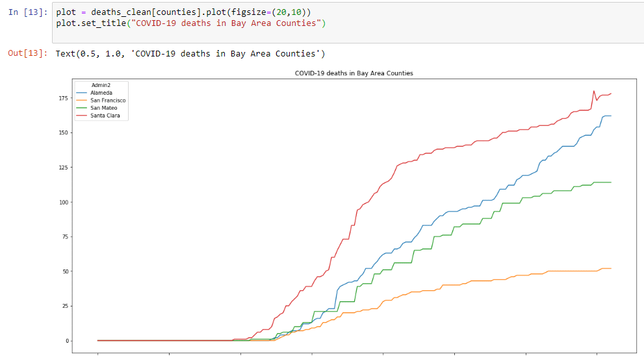The image size is (644, 361).
Task: Click the 50 y-axis tick label
Action: (65, 271)
